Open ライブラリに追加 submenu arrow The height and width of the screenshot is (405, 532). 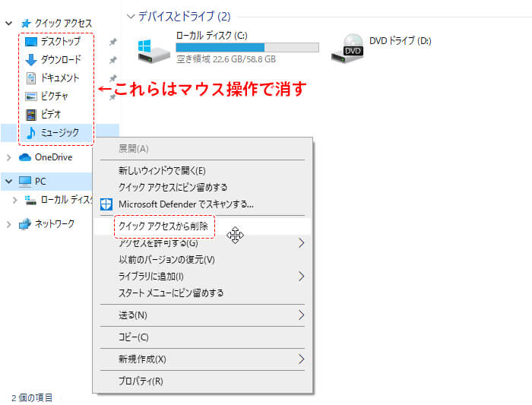coord(301,276)
